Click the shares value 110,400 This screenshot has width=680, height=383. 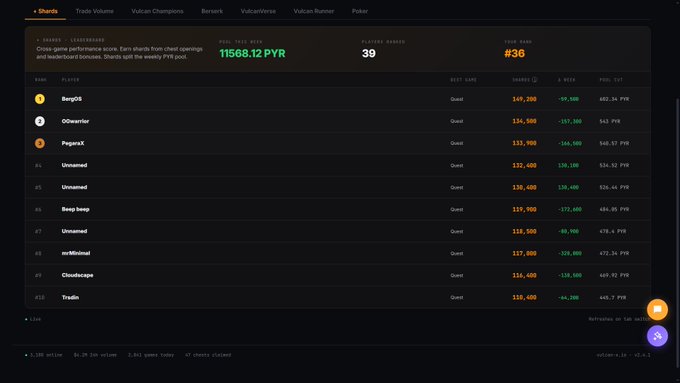[524, 298]
